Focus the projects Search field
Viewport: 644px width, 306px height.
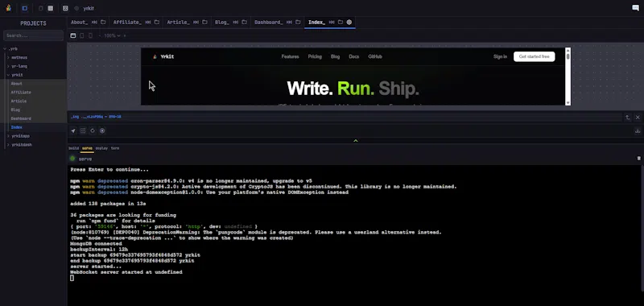tap(33, 35)
